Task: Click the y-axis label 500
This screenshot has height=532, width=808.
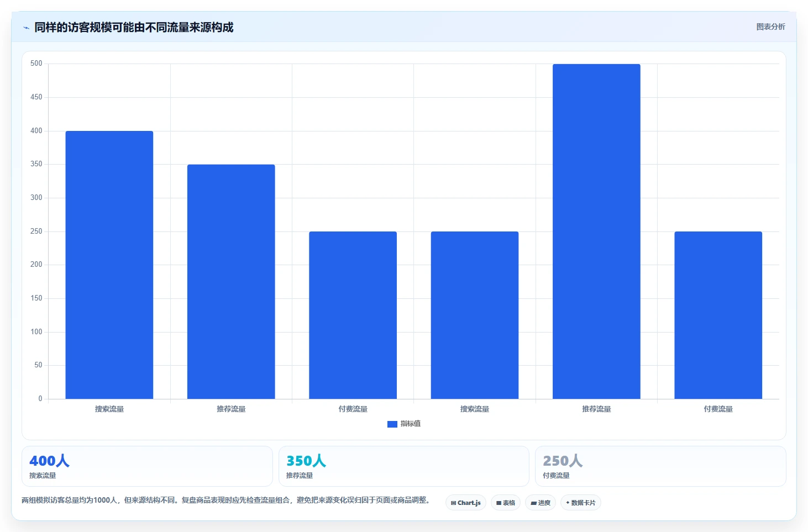Action: pyautogui.click(x=36, y=64)
